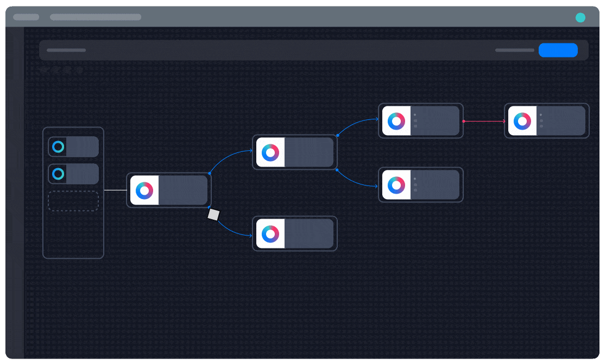Click the gray body of the far right node
The height and width of the screenshot is (364, 606).
click(561, 121)
